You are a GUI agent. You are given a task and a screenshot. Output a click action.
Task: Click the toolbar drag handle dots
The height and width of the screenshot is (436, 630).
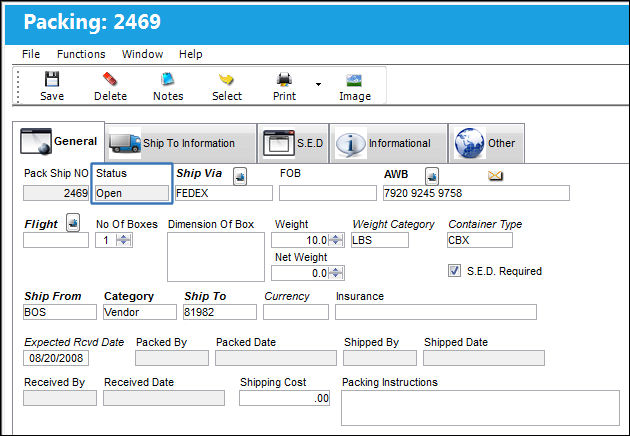click(18, 86)
